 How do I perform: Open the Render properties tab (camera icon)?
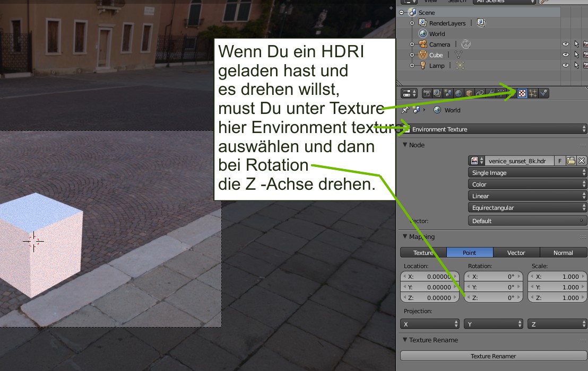click(427, 93)
